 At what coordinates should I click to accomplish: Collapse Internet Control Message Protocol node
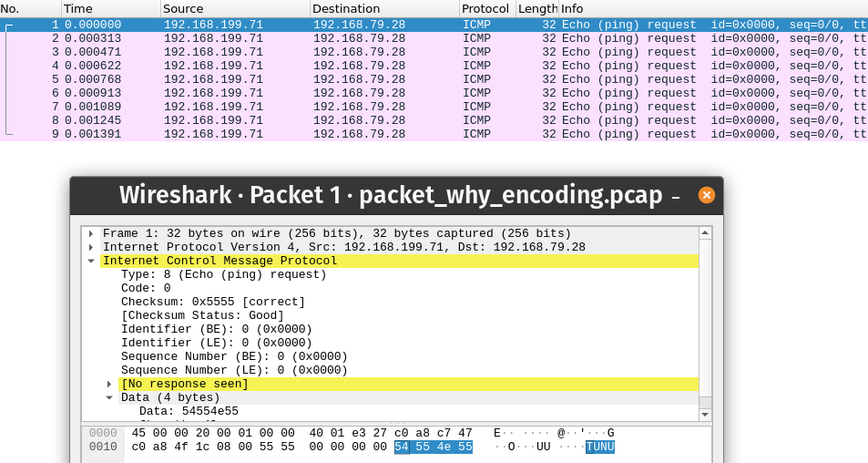click(91, 261)
